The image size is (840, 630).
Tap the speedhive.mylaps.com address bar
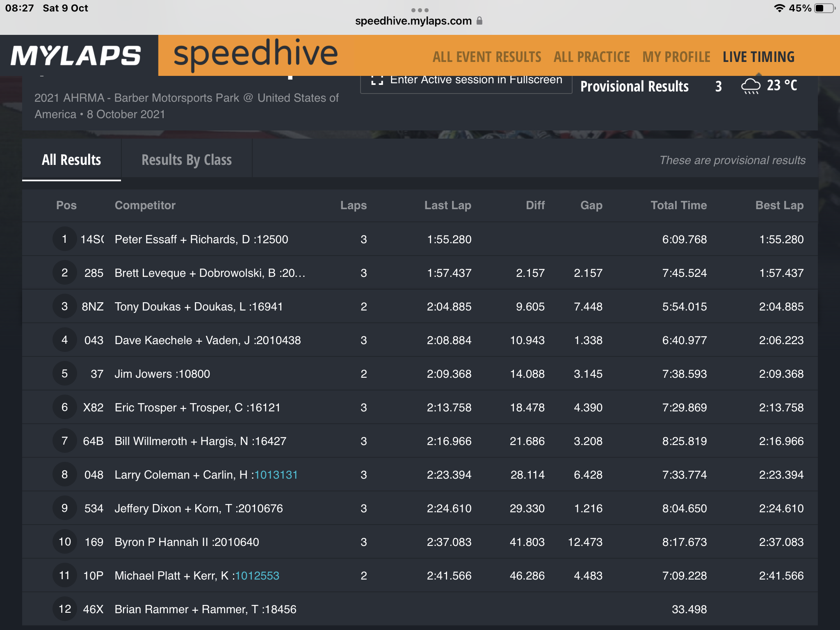tap(413, 21)
